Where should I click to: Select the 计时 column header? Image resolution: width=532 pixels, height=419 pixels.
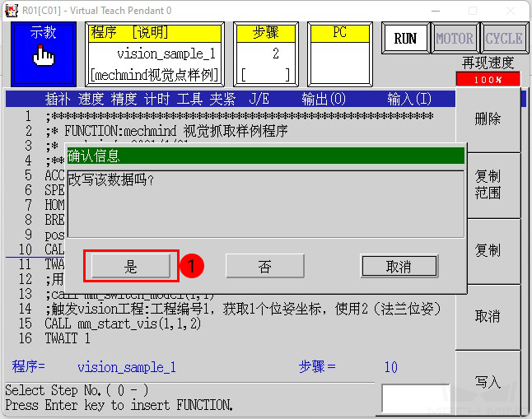pyautogui.click(x=156, y=100)
